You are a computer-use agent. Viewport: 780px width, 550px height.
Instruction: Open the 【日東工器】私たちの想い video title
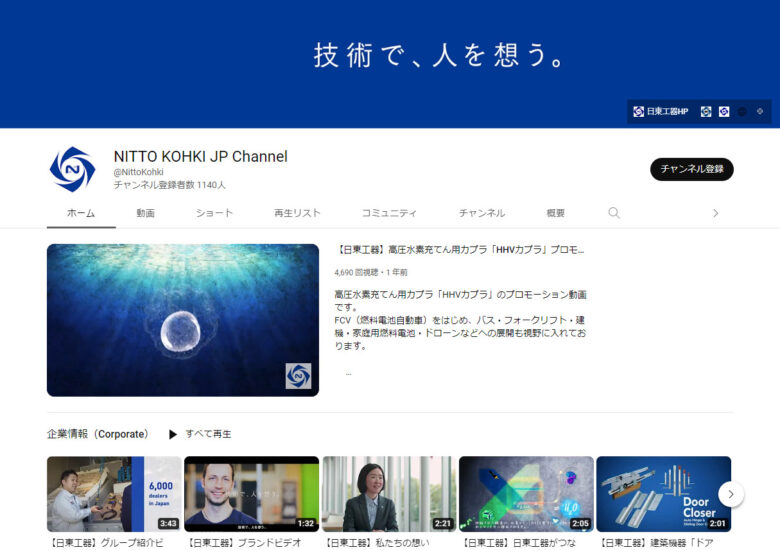coord(377,543)
